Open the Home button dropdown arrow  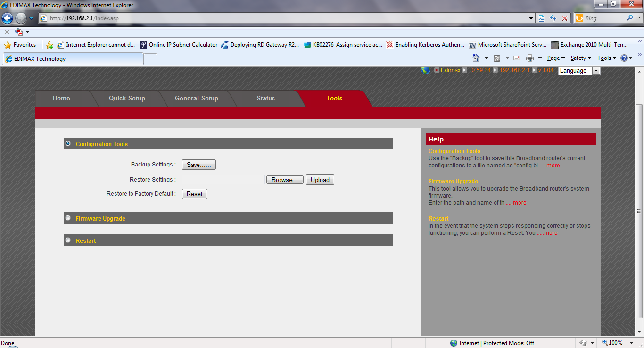486,58
